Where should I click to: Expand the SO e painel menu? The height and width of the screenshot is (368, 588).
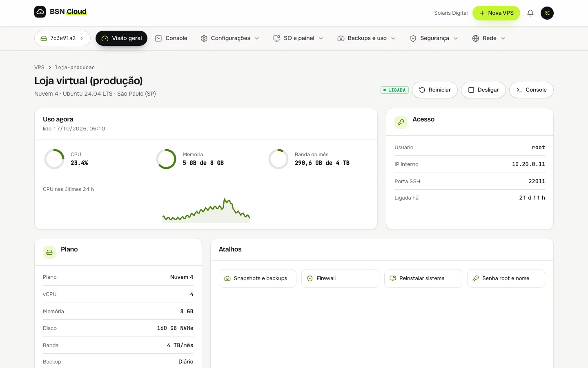298,38
